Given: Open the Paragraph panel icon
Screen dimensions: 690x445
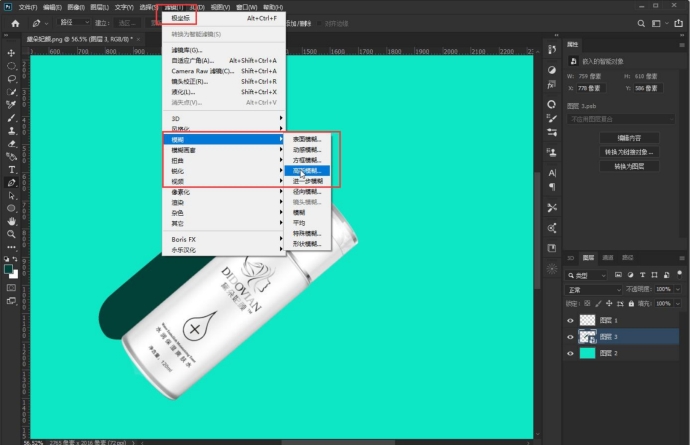Looking at the screenshot, I should pos(552,187).
